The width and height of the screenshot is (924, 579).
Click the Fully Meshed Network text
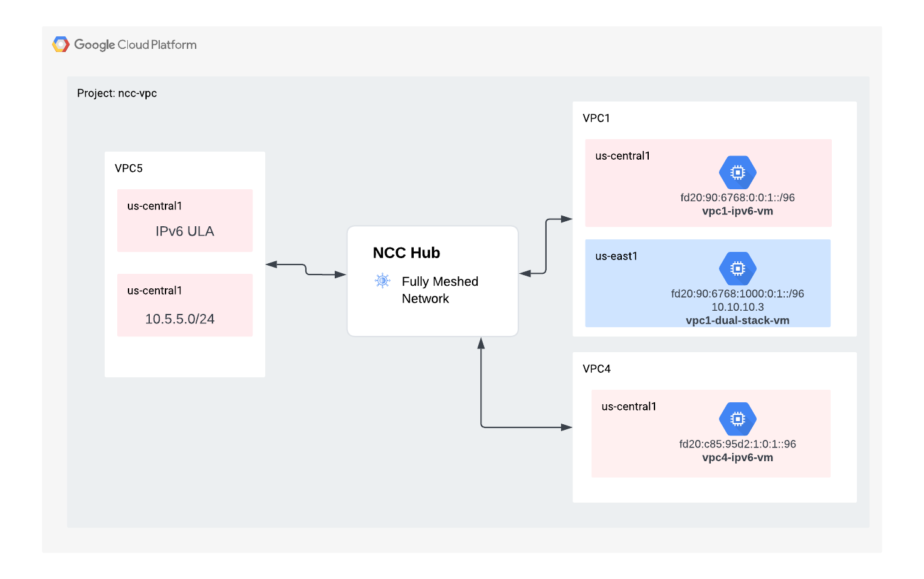pos(439,289)
